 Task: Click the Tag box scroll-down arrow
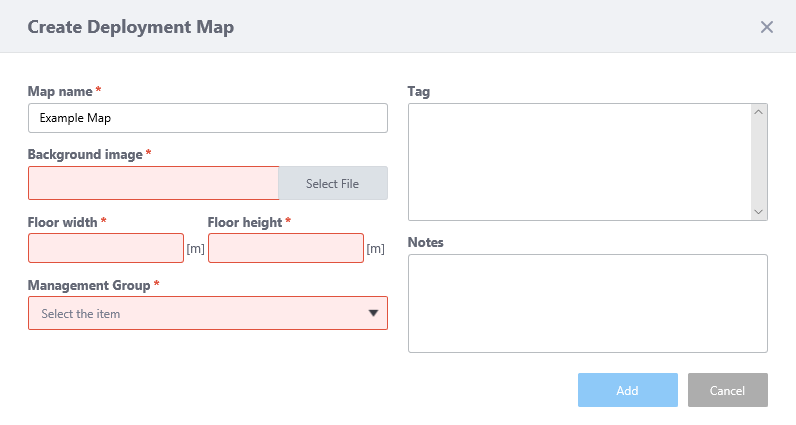[759, 212]
